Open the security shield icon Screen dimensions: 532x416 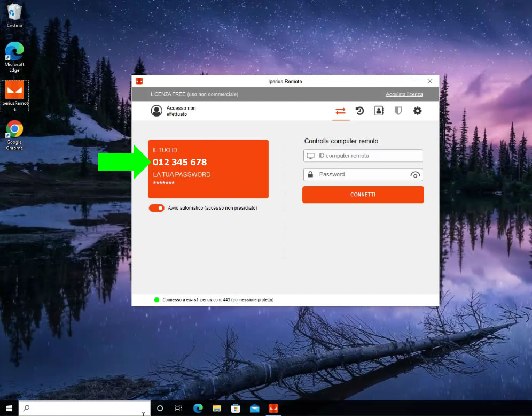coord(398,111)
